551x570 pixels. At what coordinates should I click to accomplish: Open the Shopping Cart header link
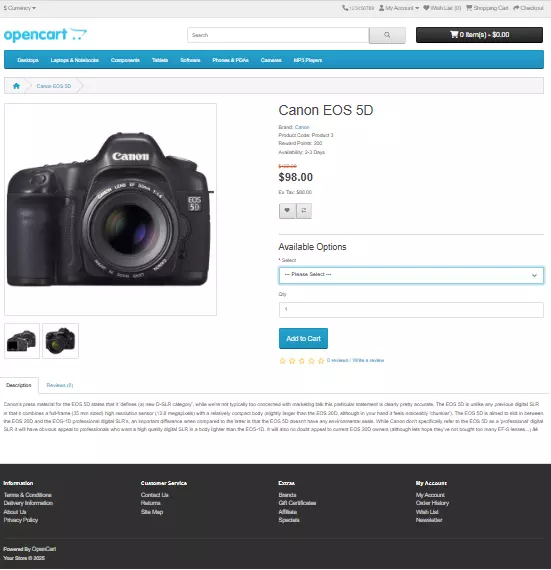pos(487,8)
